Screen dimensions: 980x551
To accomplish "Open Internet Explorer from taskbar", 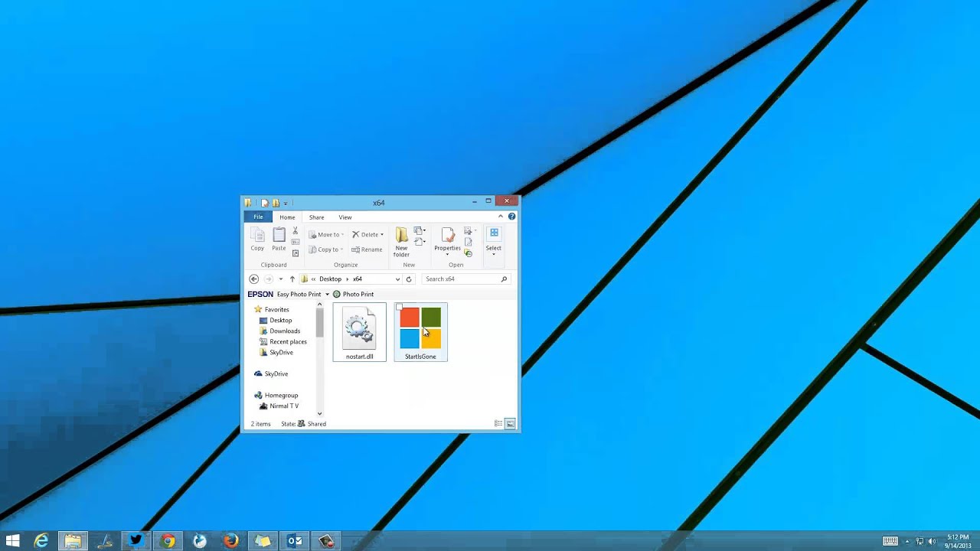I will 41,541.
